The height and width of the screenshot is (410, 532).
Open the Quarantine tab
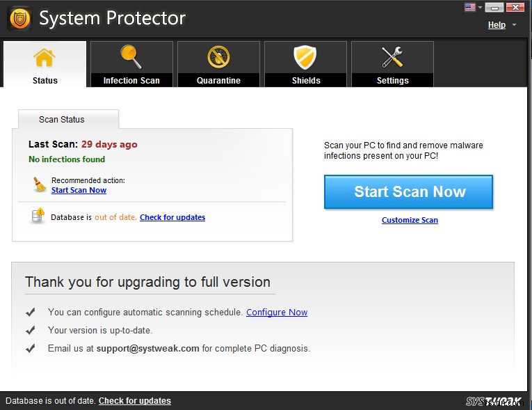click(x=218, y=64)
